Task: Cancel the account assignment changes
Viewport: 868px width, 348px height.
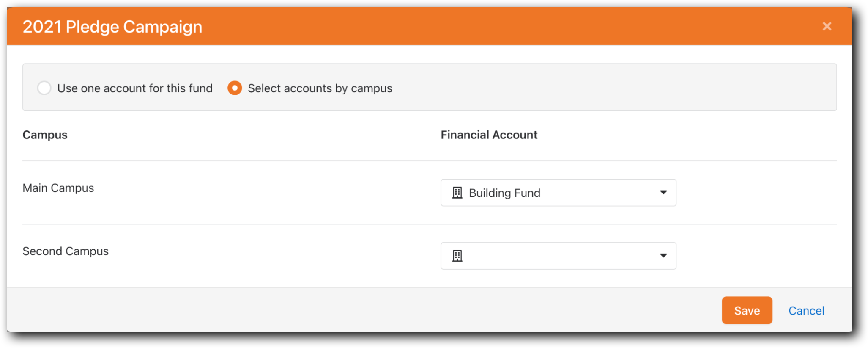Action: click(806, 310)
